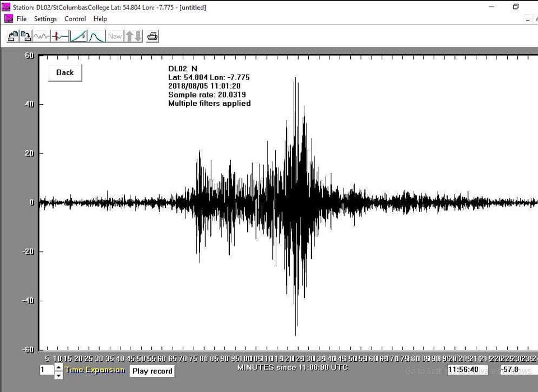Click the Time Expansion value field
Image resolution: width=538 pixels, height=392 pixels.
click(x=46, y=370)
